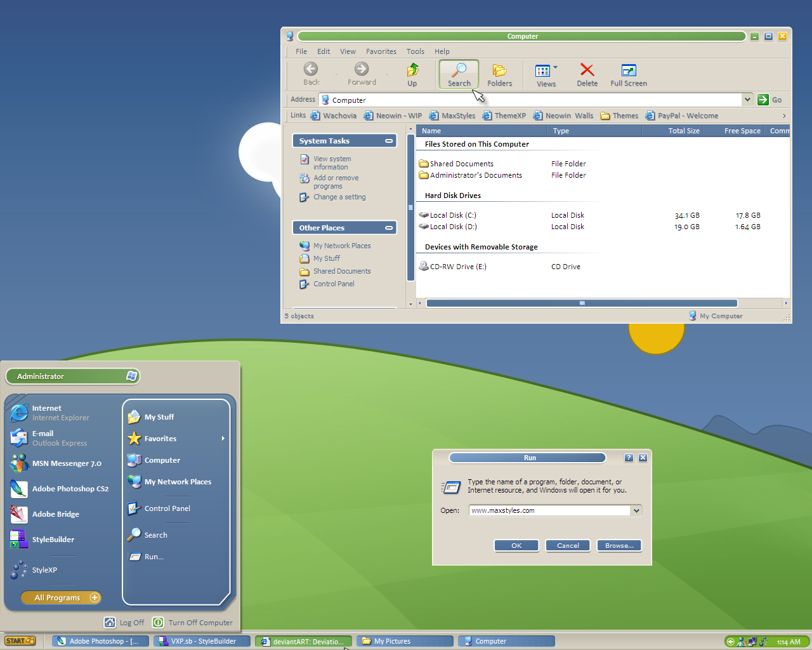Expand hidden system tray icons arrow
812x650 pixels.
pos(731,642)
